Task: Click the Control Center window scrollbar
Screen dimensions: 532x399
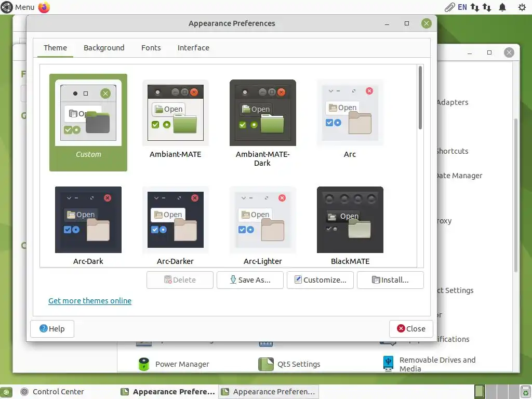Action: 515,195
